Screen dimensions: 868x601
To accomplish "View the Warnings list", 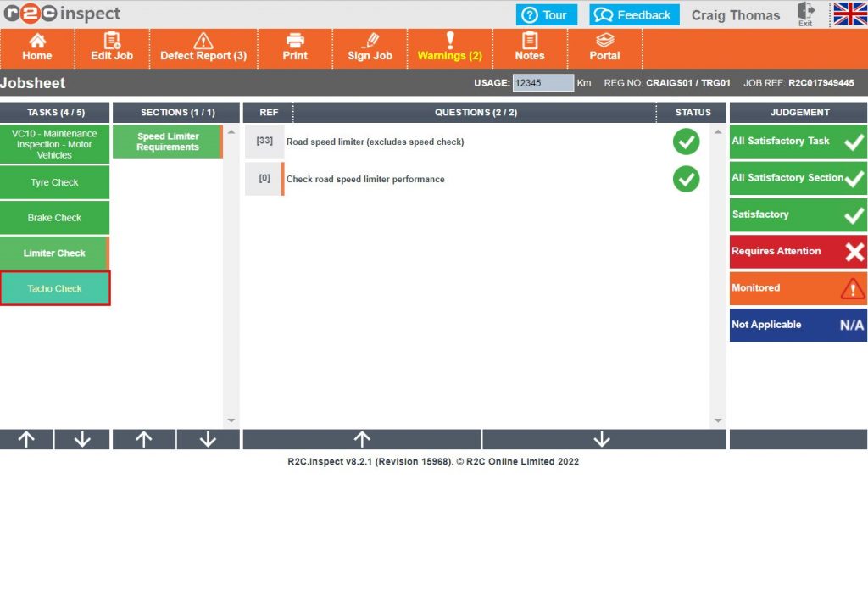I will [x=449, y=48].
